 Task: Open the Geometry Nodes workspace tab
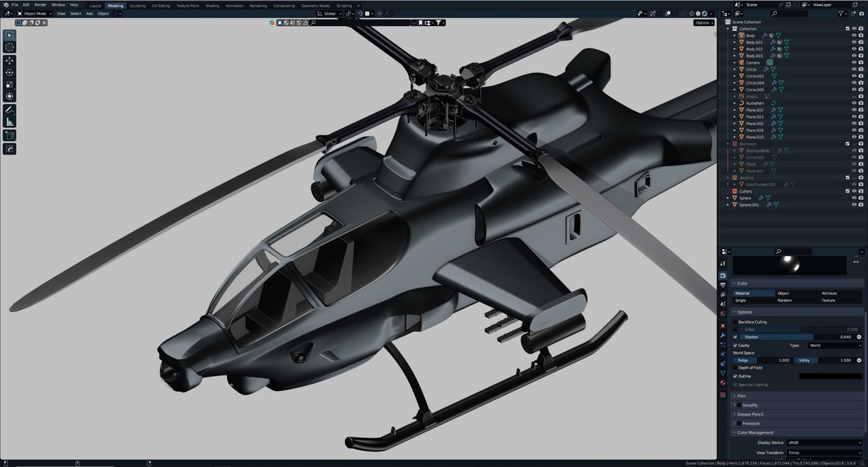click(315, 5)
